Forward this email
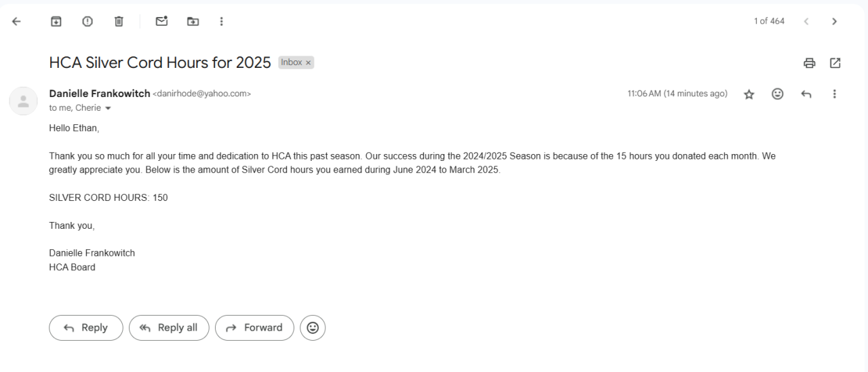The width and height of the screenshot is (868, 372). coord(254,328)
